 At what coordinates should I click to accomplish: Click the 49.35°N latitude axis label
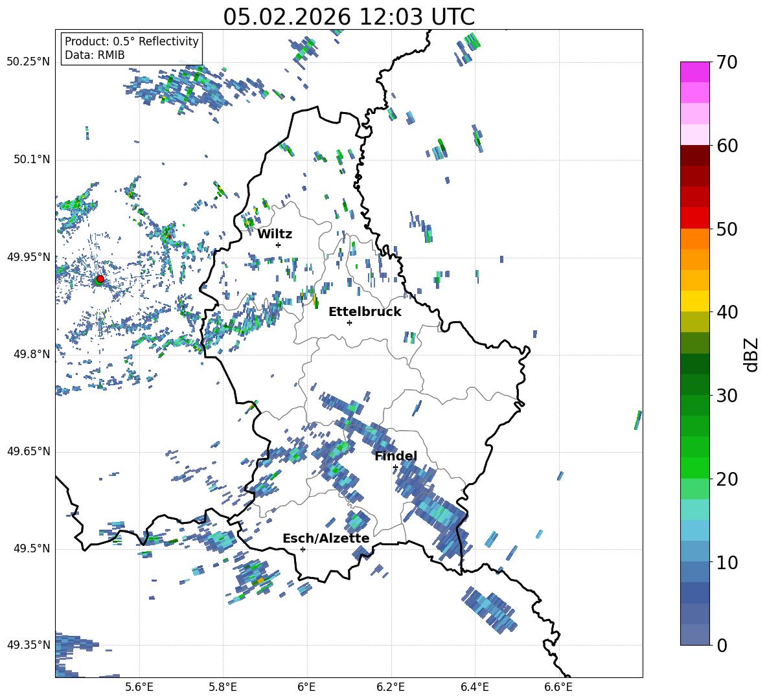pos(28,645)
